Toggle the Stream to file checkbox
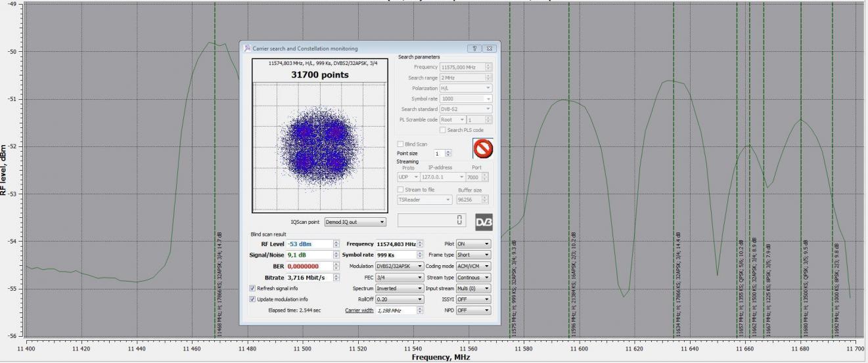Viewport: 868px width, 363px height. [x=400, y=190]
